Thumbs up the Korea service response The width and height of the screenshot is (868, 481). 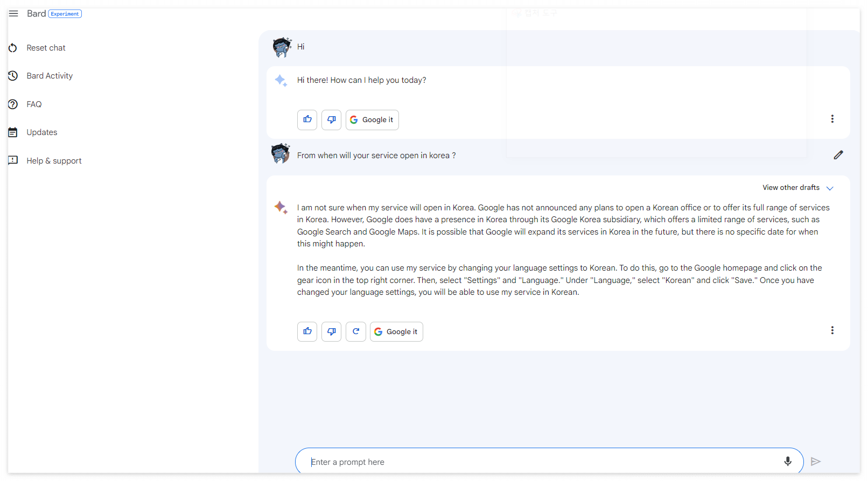tap(307, 331)
